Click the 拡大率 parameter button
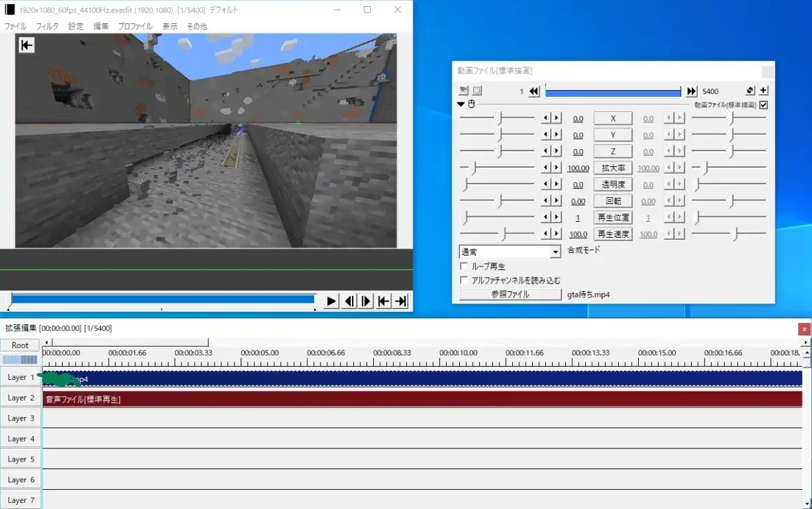Viewport: 812px width, 509px height. [x=612, y=168]
